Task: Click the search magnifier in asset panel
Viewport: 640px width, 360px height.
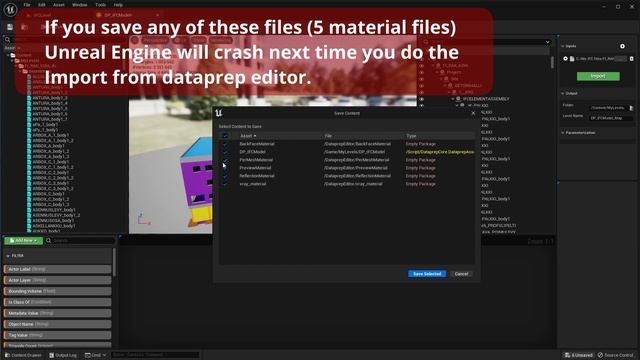Action: tap(7, 40)
